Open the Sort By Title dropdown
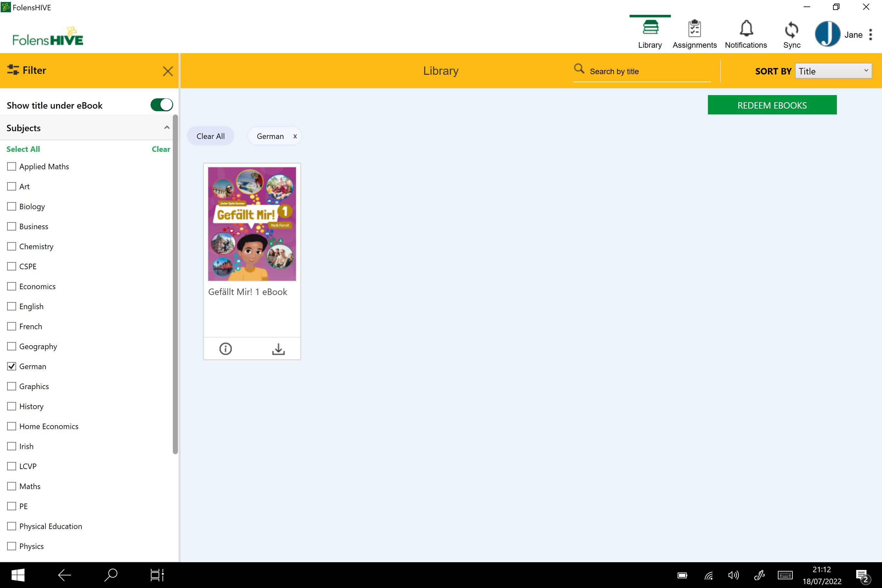 click(x=833, y=71)
